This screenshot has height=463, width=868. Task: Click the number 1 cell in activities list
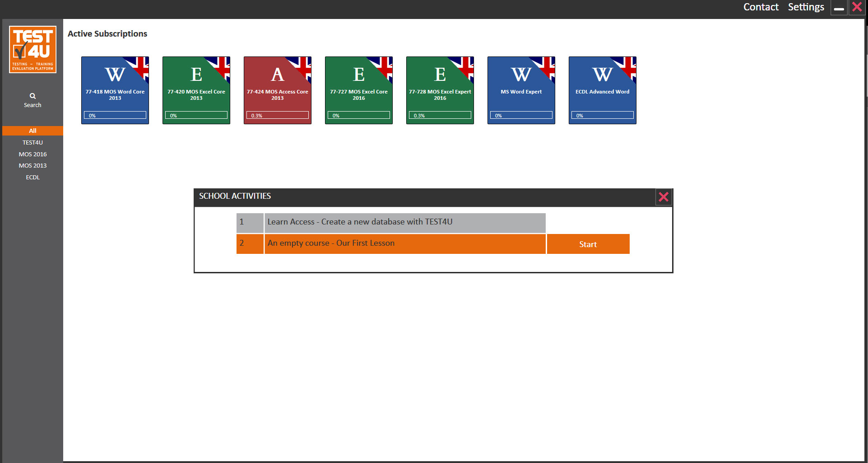click(250, 222)
